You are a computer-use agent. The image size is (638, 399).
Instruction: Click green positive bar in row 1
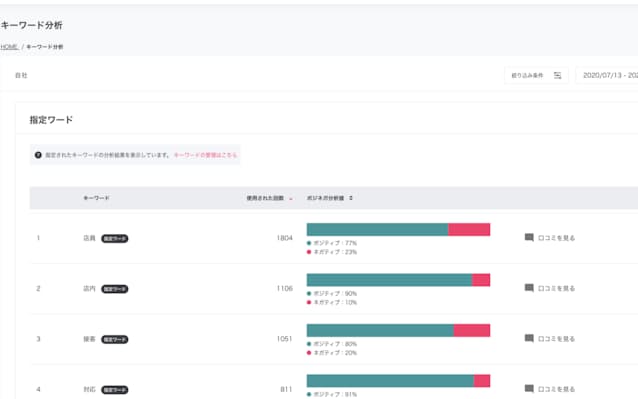coord(377,229)
